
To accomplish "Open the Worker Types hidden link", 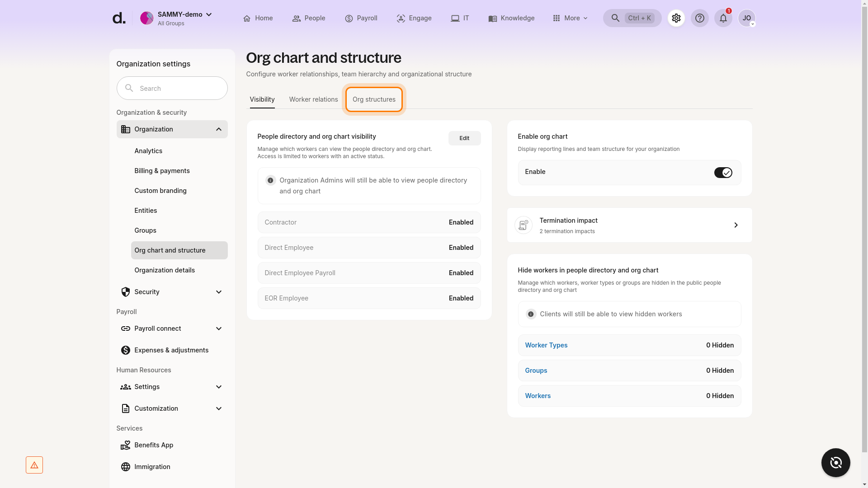I will [x=546, y=345].
